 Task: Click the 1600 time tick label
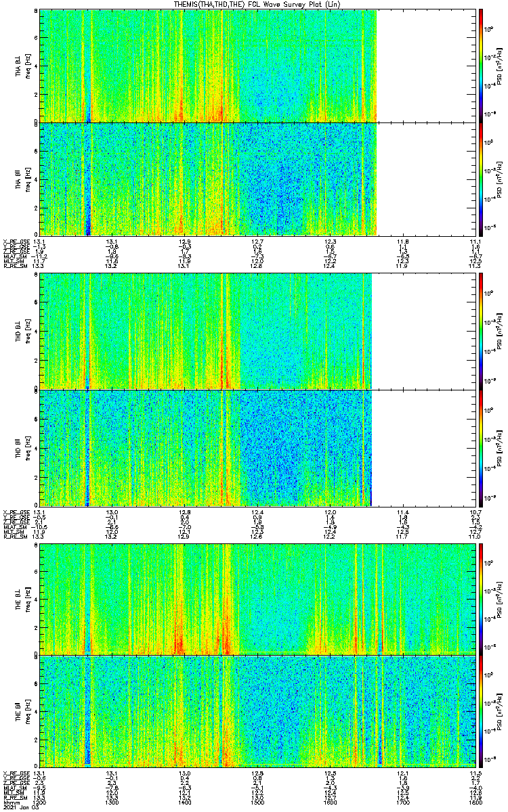pos(330,802)
